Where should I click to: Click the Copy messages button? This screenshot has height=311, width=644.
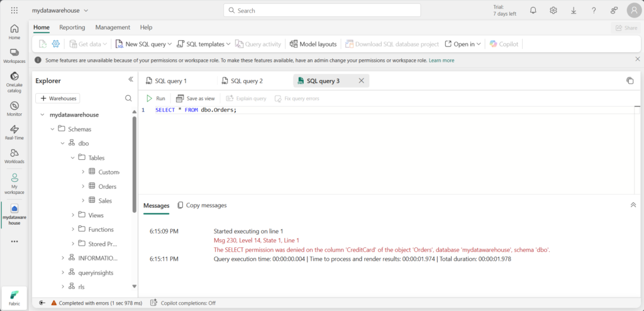(x=202, y=205)
